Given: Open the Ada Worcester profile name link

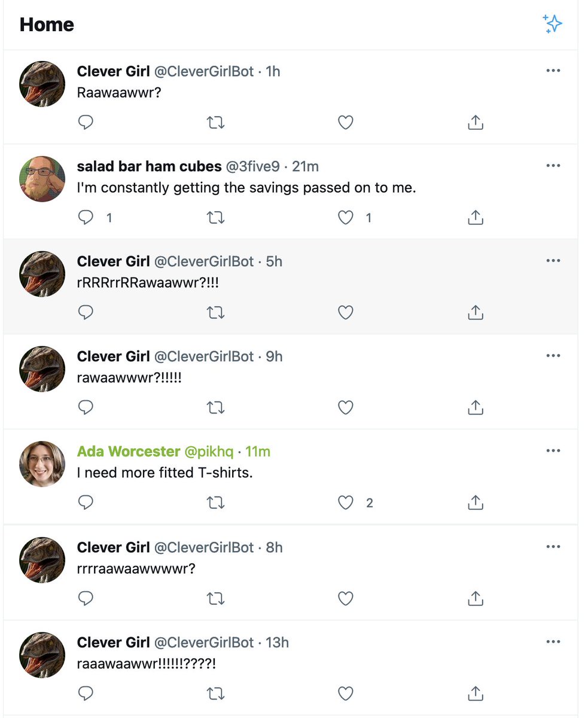Looking at the screenshot, I should click(129, 452).
